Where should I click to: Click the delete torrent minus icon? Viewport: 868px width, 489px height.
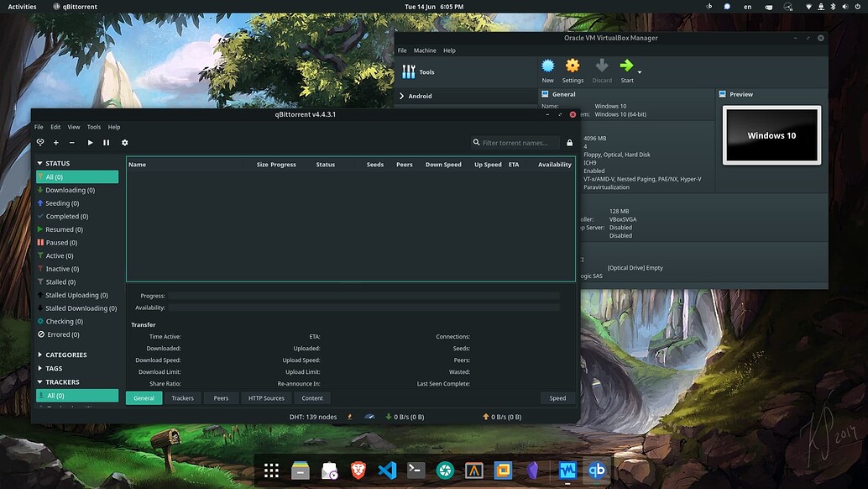[x=72, y=142]
